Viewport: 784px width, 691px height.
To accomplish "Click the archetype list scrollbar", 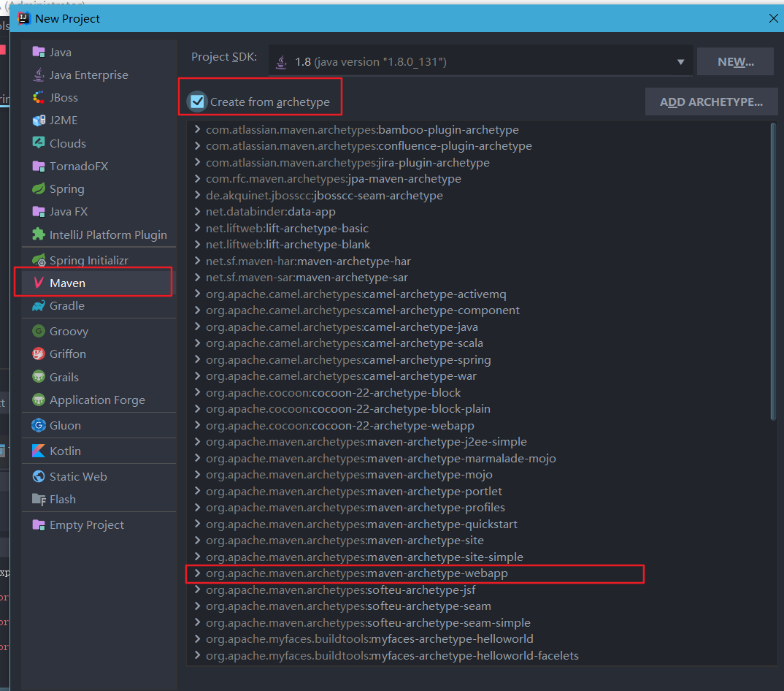I will tap(773, 272).
